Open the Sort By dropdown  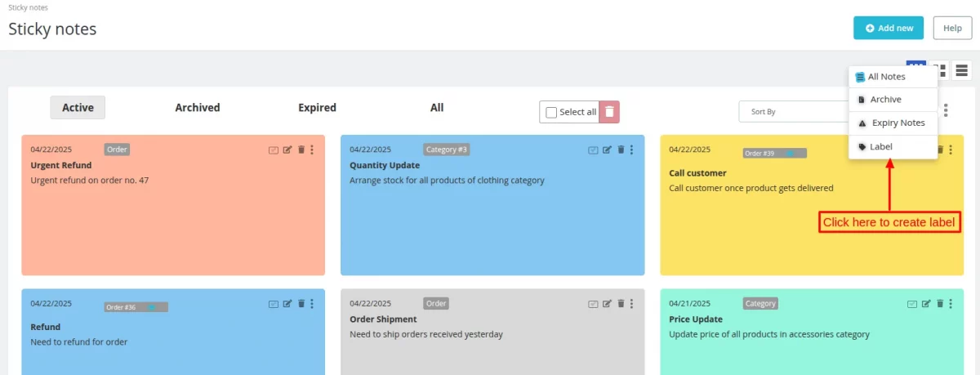(x=792, y=112)
